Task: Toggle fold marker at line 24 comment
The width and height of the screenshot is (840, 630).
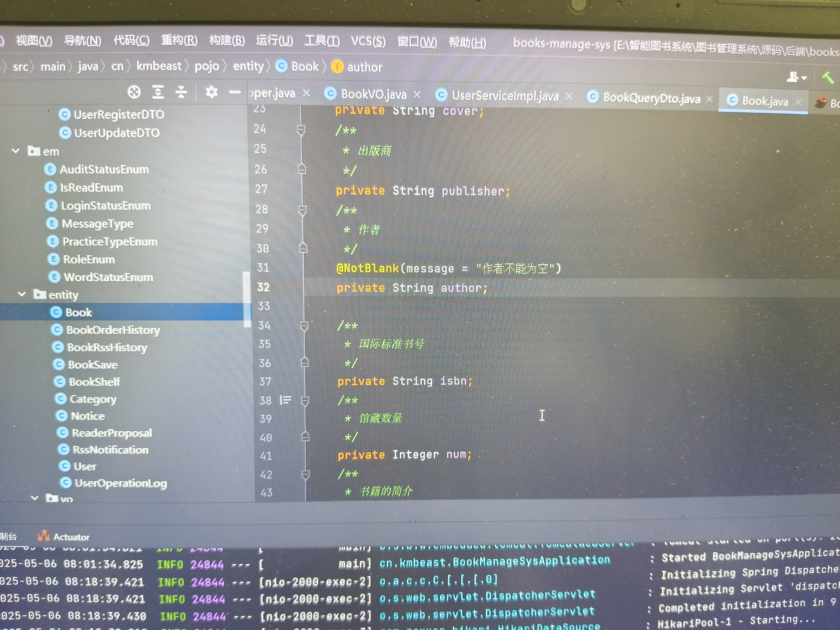Action: pyautogui.click(x=301, y=131)
